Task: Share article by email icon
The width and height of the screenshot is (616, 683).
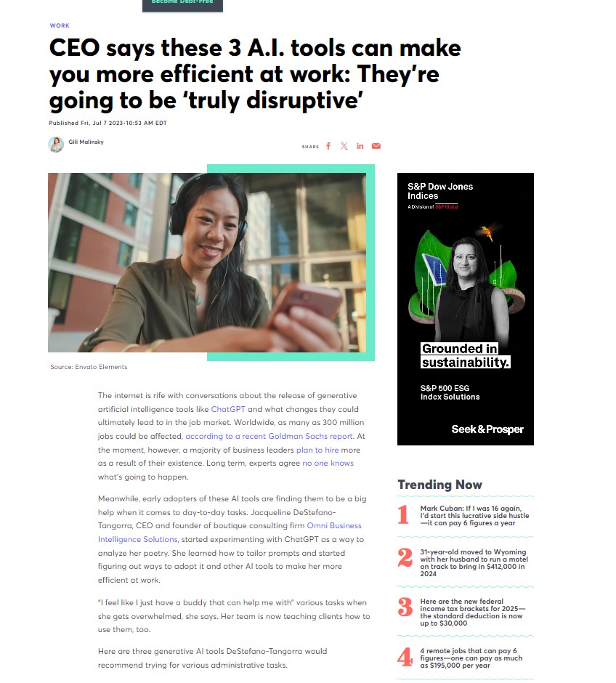Action: pyautogui.click(x=376, y=146)
